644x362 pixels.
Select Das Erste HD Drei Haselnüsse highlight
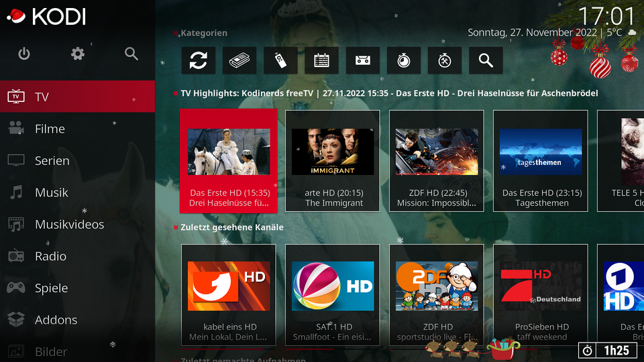point(229,161)
